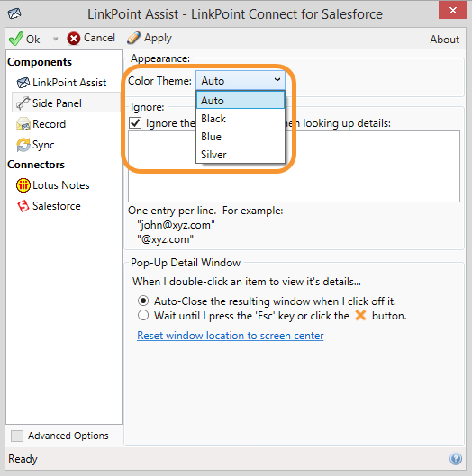This screenshot has width=472, height=476.
Task: Click the red Cancel X icon
Action: (x=74, y=39)
